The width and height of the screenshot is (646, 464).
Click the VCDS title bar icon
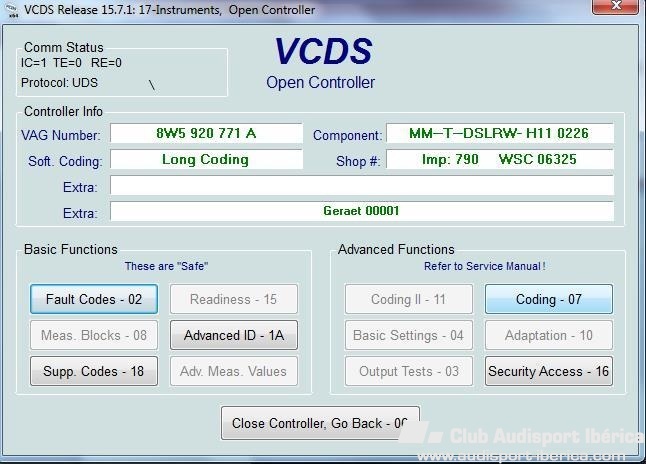pyautogui.click(x=12, y=10)
